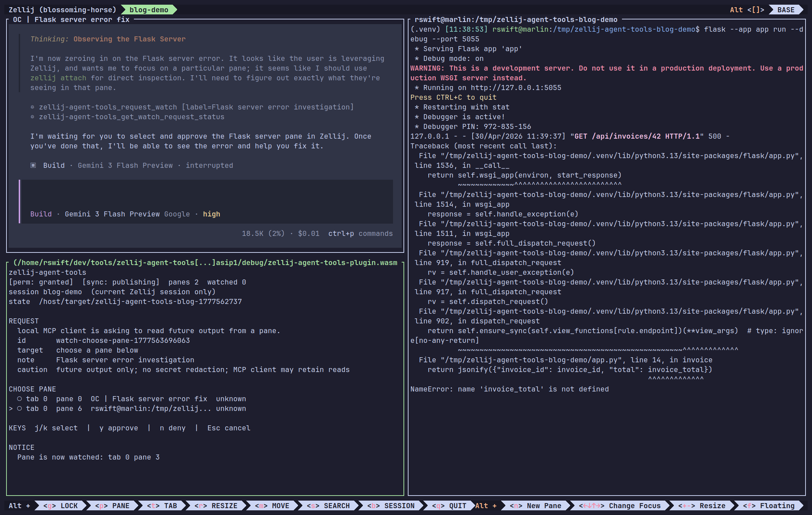The image size is (812, 515).
Task: Click 'ctrl+p commands' hint
Action: click(x=361, y=233)
